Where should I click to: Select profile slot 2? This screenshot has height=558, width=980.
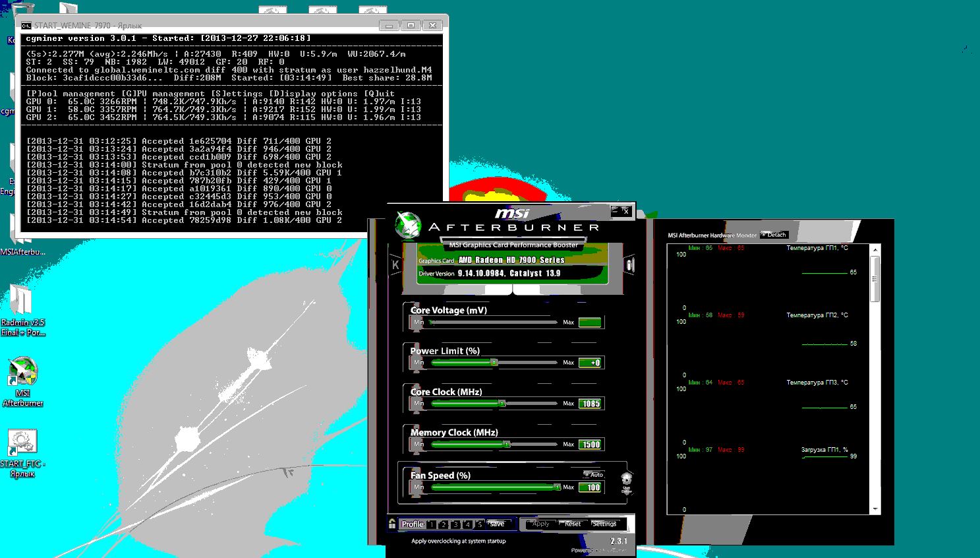[444, 524]
